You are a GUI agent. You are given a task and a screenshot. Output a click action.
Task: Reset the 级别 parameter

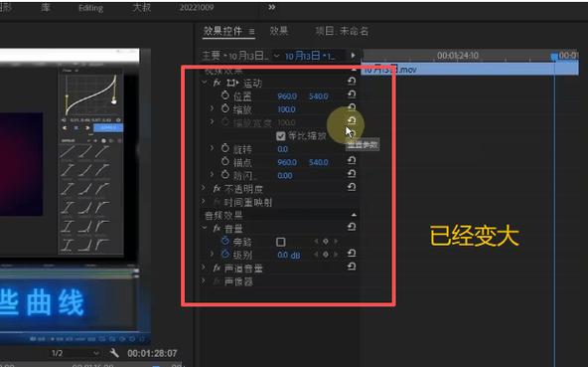tap(352, 254)
